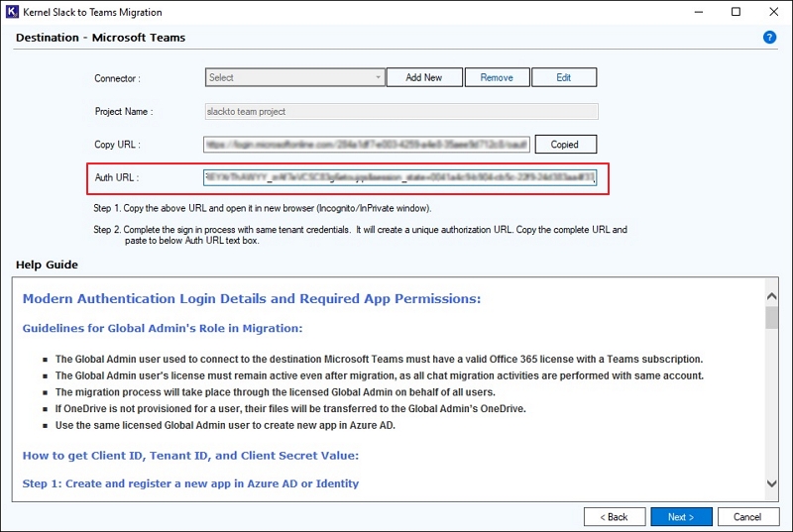
Task: Maximize the Kernel migration window
Action: click(736, 12)
